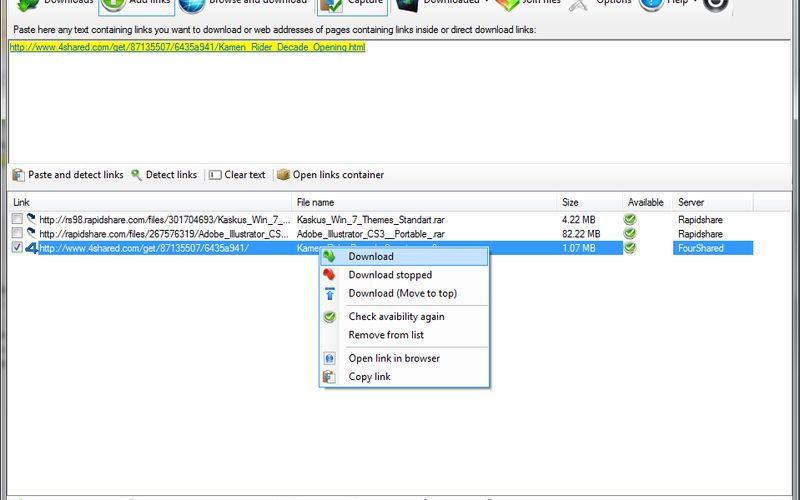Click the 1.07 MB size cell
The width and height of the screenshot is (800, 500).
(x=579, y=248)
